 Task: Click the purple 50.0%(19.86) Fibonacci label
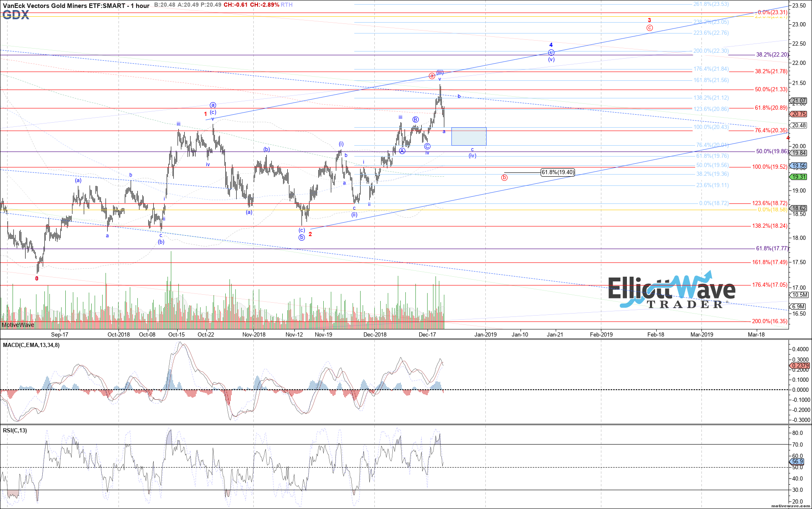click(x=772, y=152)
